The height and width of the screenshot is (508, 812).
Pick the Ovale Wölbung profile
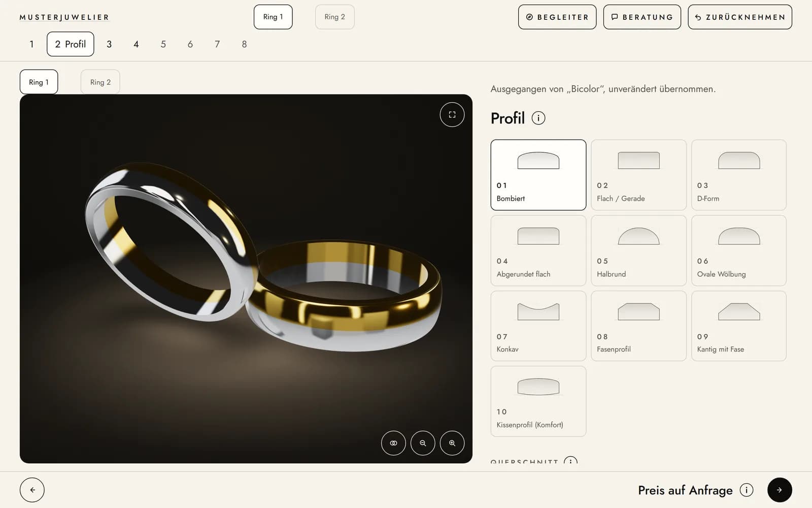point(739,250)
